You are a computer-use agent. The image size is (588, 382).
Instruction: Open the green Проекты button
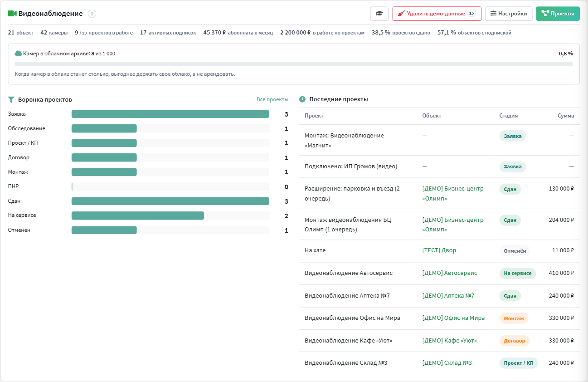click(x=558, y=14)
